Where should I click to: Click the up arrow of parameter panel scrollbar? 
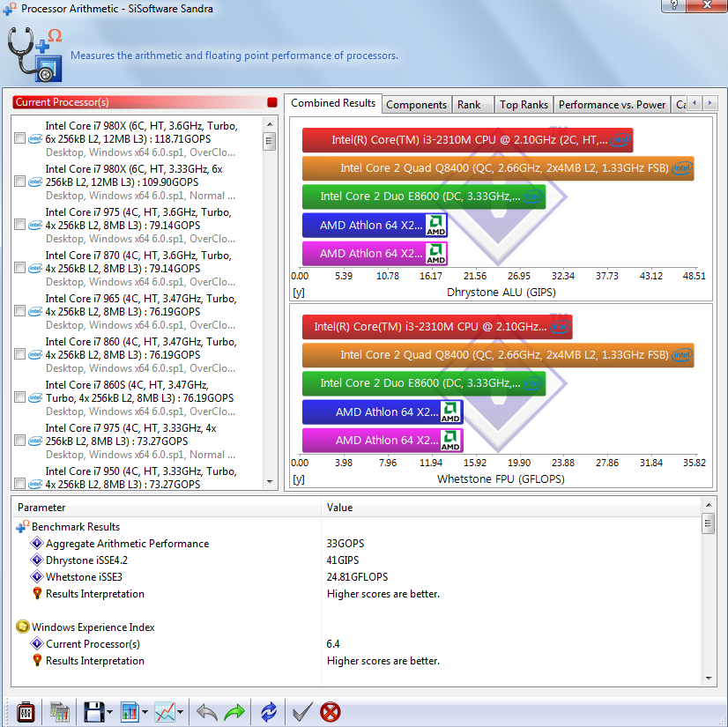click(x=709, y=505)
